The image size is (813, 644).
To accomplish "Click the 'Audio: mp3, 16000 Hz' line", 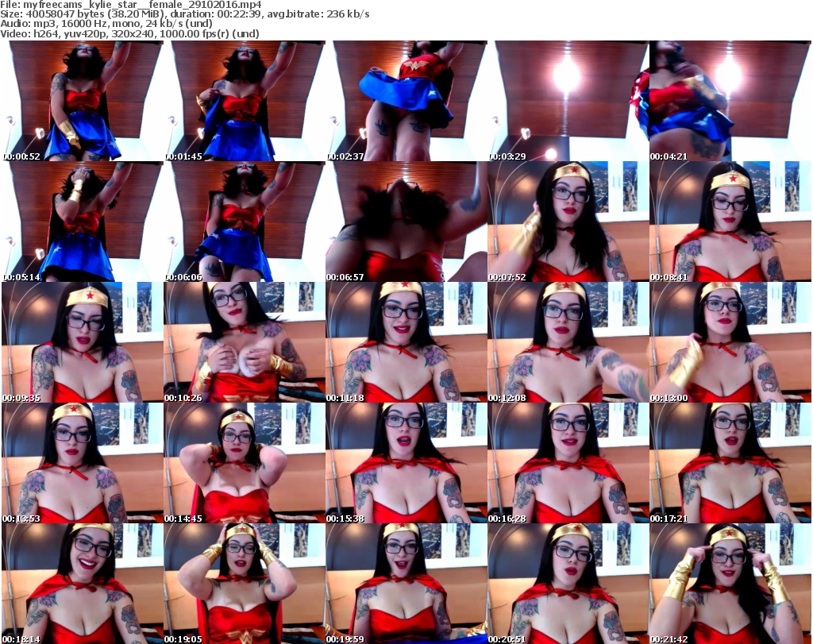I will coord(106,24).
